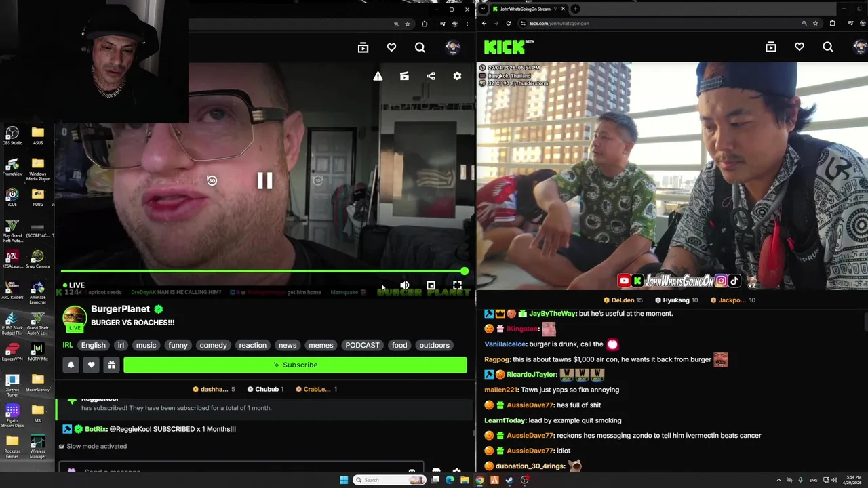Open the Following heart in left Kick header
Image resolution: width=868 pixels, height=488 pixels.
coord(391,47)
